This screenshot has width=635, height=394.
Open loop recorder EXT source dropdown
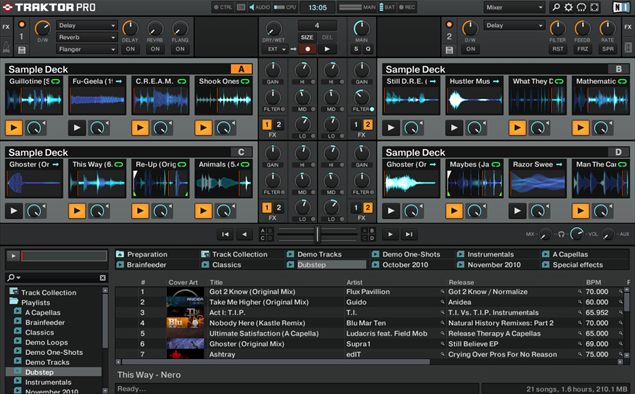[x=275, y=49]
